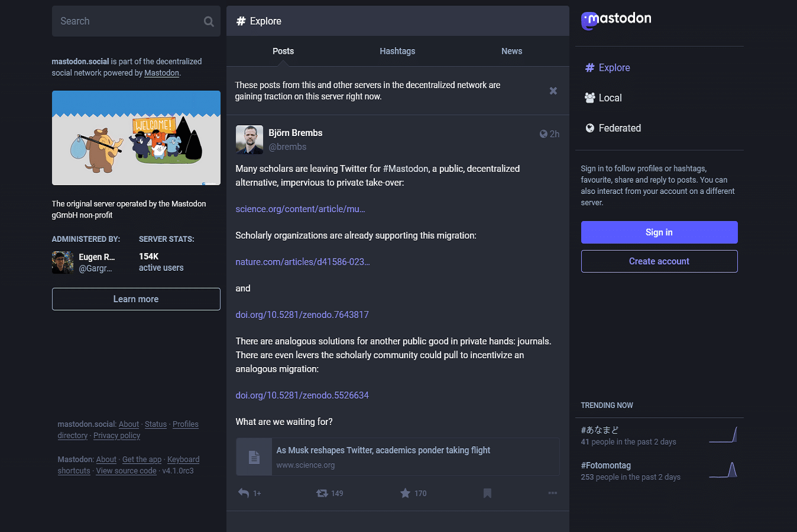Click the Mastodon logo
797x532 pixels.
click(616, 20)
